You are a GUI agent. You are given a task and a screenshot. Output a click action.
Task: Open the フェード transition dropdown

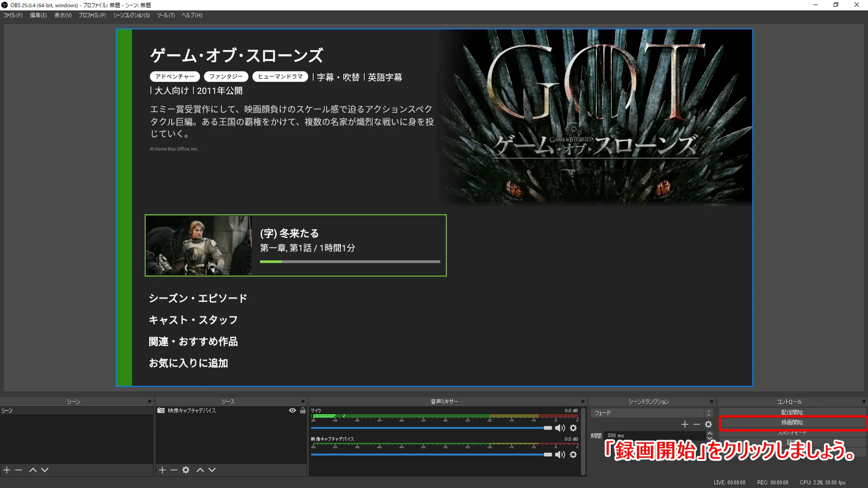pyautogui.click(x=651, y=413)
